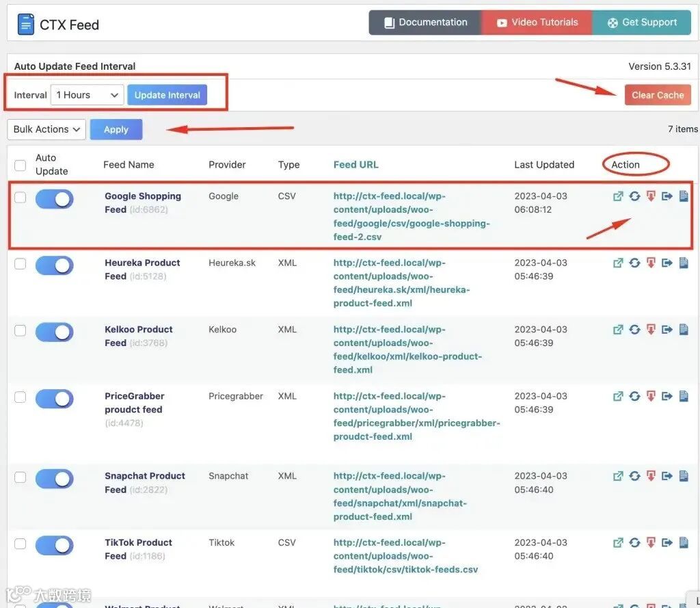This screenshot has height=608, width=700.
Task: Open document icon for PriceGrabber feed
Action: (684, 396)
